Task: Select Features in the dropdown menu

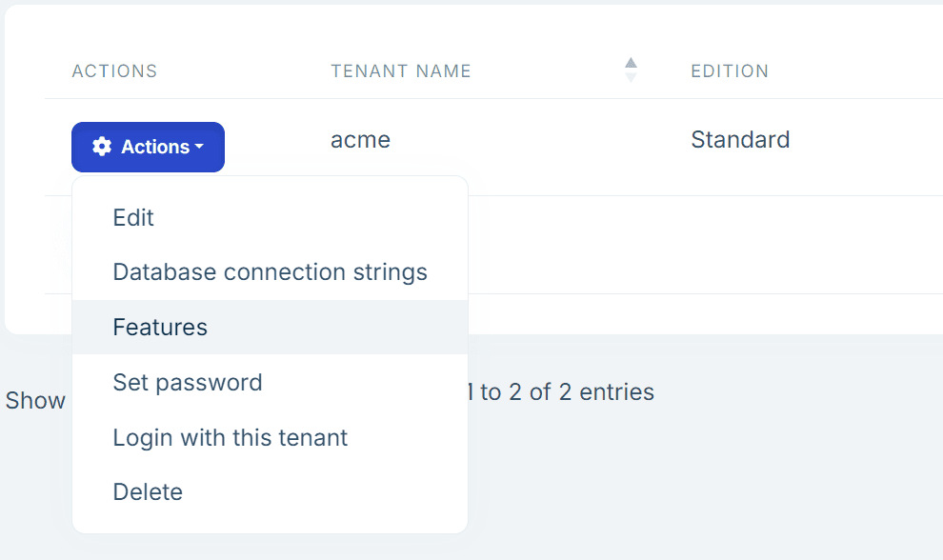Action: point(160,328)
